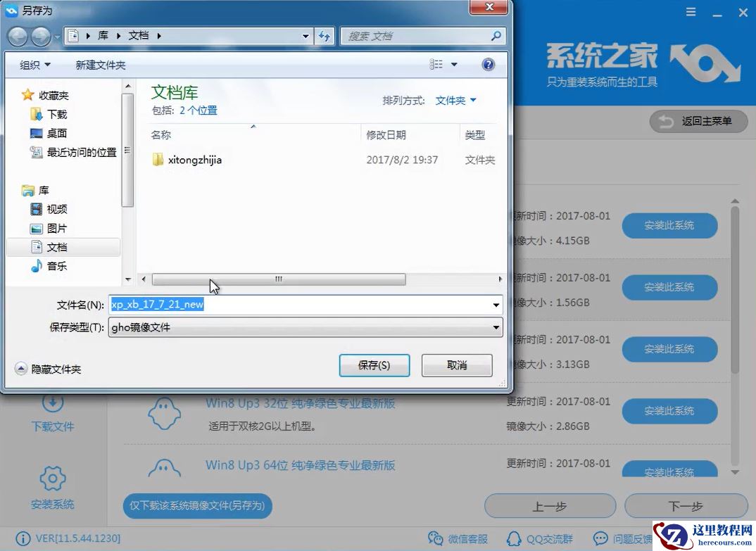
Task: Open the help question-mark icon in dialog toolbar
Action: [489, 64]
